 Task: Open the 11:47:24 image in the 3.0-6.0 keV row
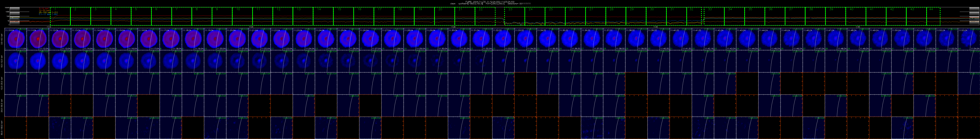click(835, 39)
